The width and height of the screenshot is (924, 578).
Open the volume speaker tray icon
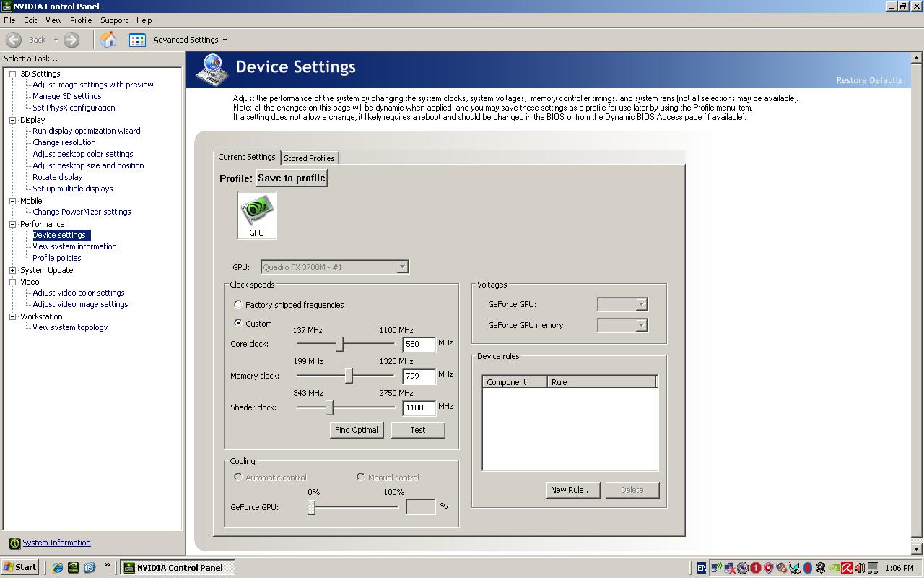[x=859, y=568]
